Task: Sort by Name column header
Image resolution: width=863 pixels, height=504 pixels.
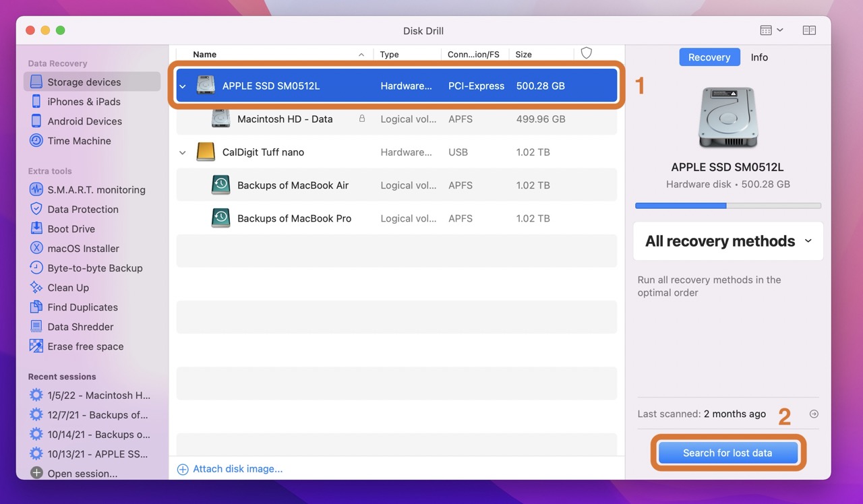Action: (x=205, y=55)
